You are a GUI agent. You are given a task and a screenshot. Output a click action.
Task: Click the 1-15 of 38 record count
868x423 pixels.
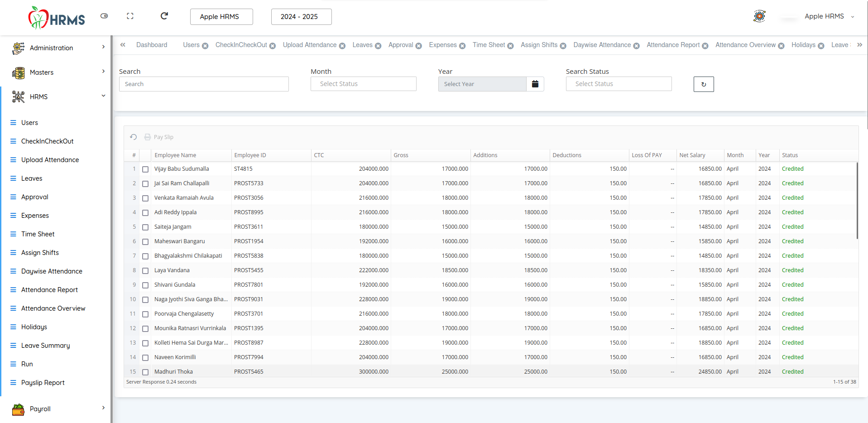844,382
